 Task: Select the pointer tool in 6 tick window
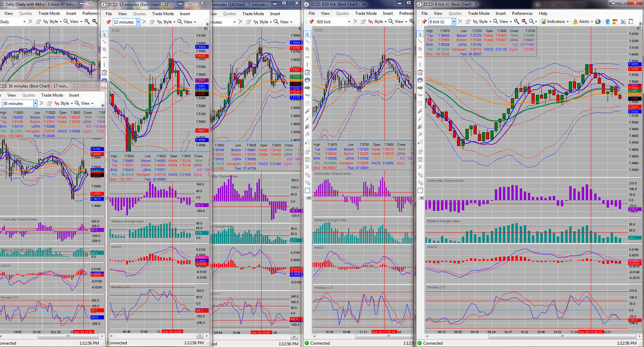[x=420, y=34]
